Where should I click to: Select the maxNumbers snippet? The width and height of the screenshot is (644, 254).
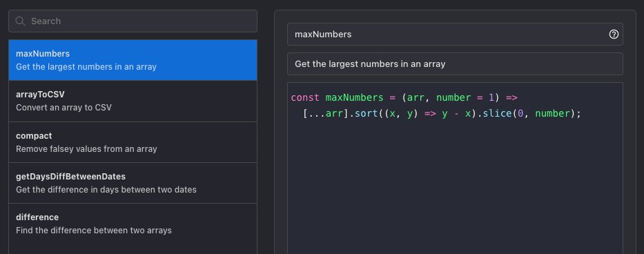point(133,60)
